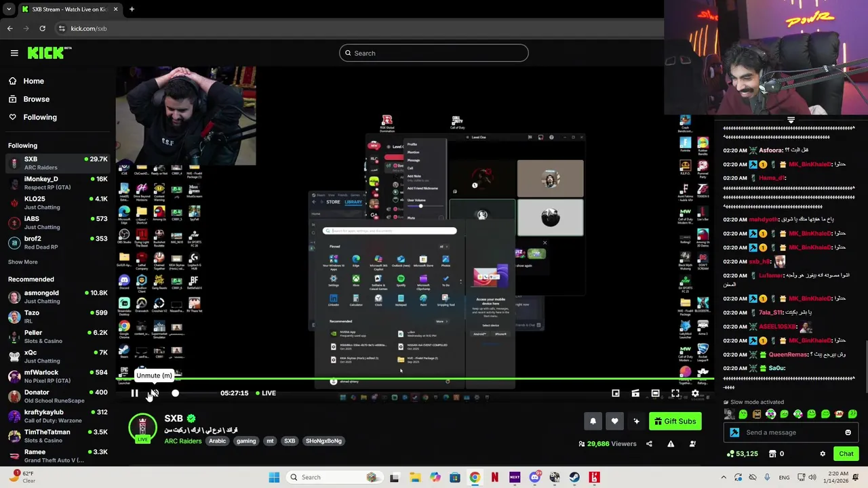Image resolution: width=868 pixels, height=488 pixels.
Task: Toggle mini player mode
Action: [616, 393]
